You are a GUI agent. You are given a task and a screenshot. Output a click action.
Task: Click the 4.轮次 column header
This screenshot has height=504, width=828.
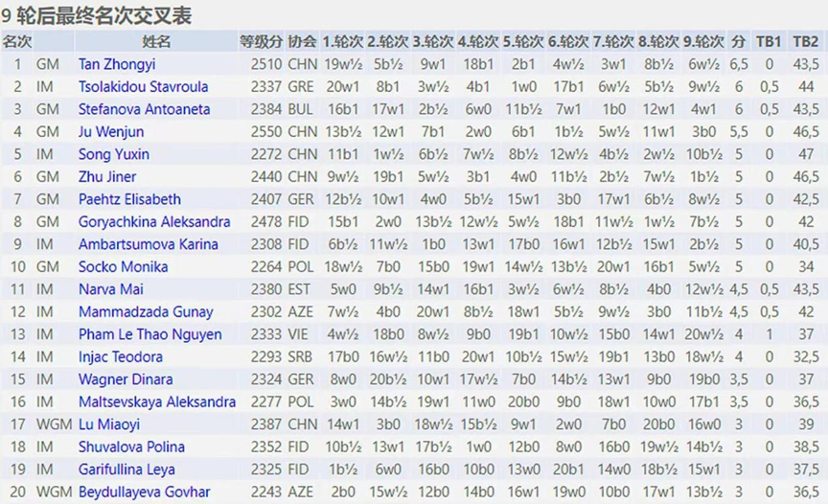tap(478, 42)
